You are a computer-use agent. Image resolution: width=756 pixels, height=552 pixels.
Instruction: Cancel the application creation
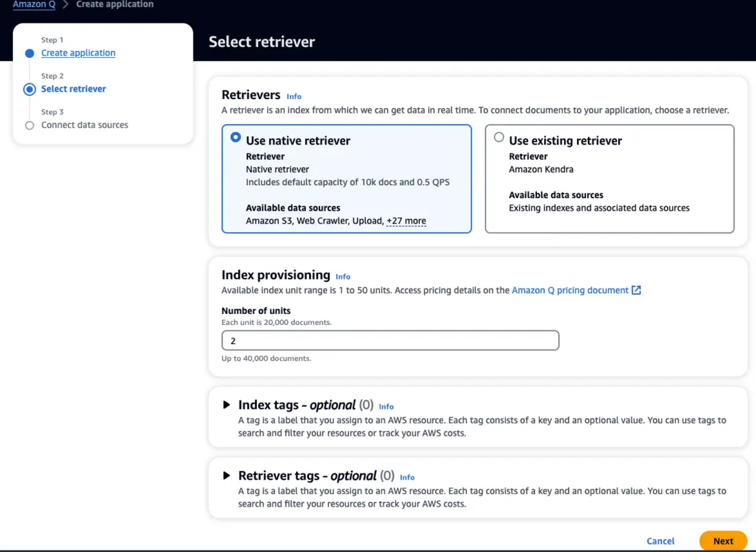(x=660, y=541)
